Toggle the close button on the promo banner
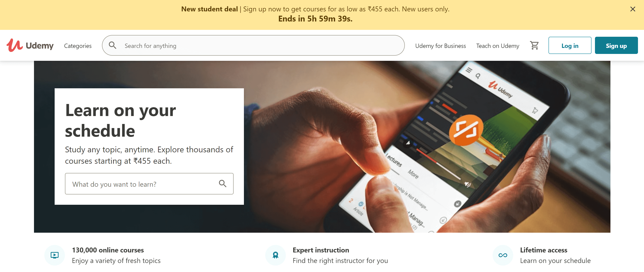This screenshot has height=272, width=644. 634,9
